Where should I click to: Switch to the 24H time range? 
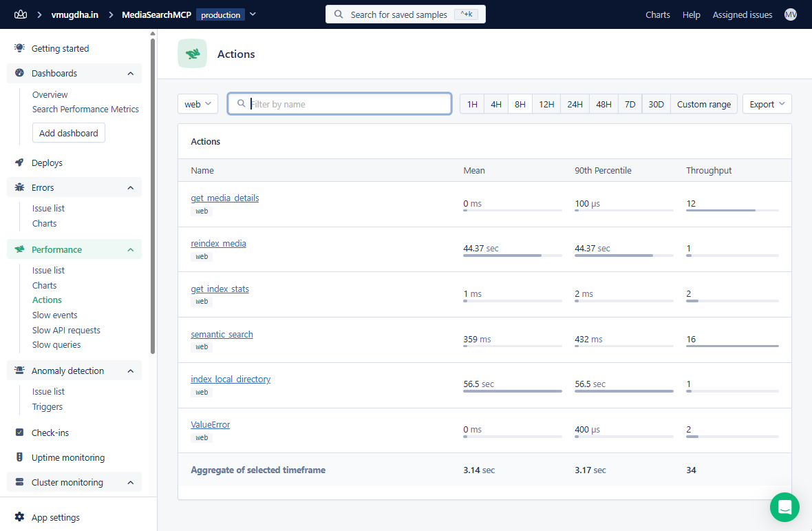[x=575, y=103]
